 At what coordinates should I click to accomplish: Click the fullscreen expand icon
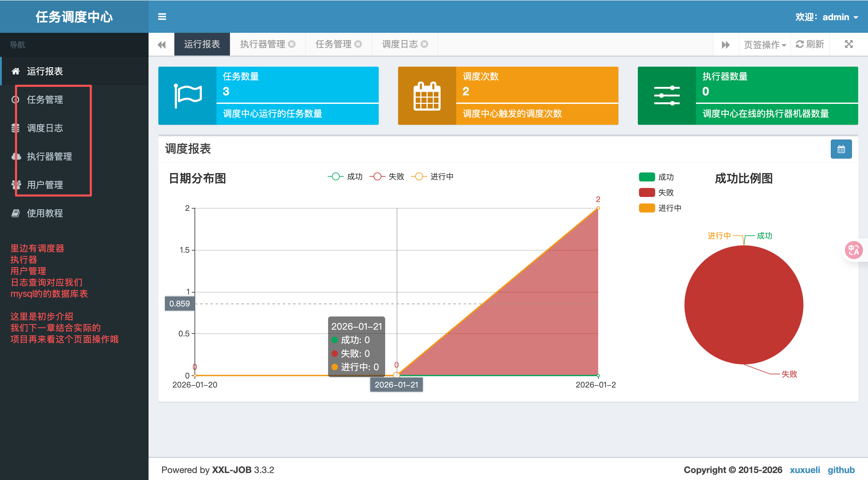point(848,44)
